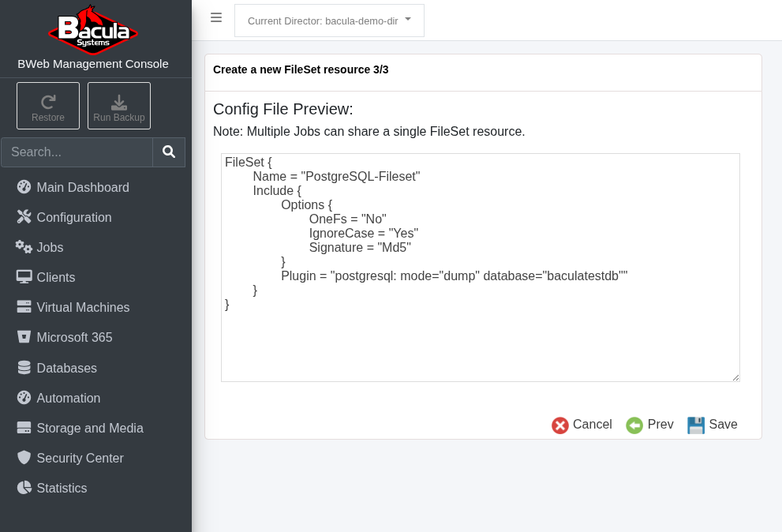Screen dimensions: 782x532
Task: Open Microsoft 365 section
Action: (74, 337)
